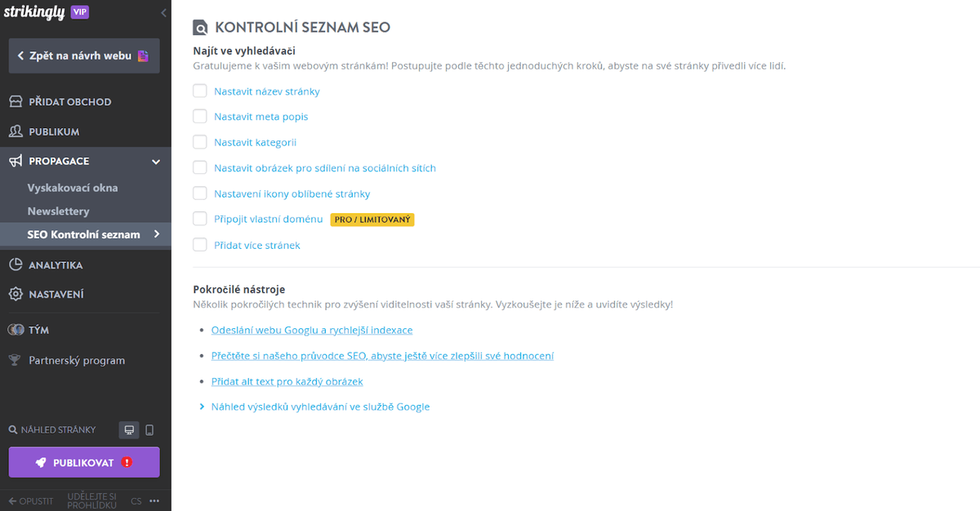This screenshot has width=980, height=511.
Task: Click the Tým globe icon
Action: point(17,330)
